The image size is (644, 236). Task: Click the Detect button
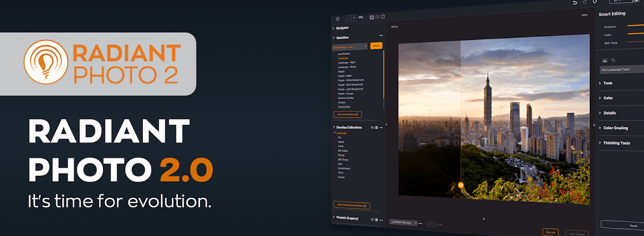click(x=376, y=46)
